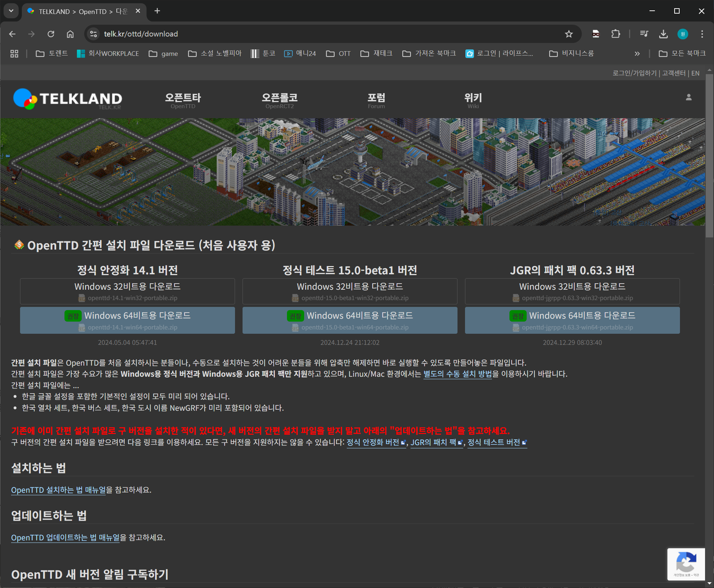Download 15.0-beta1 Windows 32-bit zip
The image size is (714, 588).
click(x=350, y=291)
